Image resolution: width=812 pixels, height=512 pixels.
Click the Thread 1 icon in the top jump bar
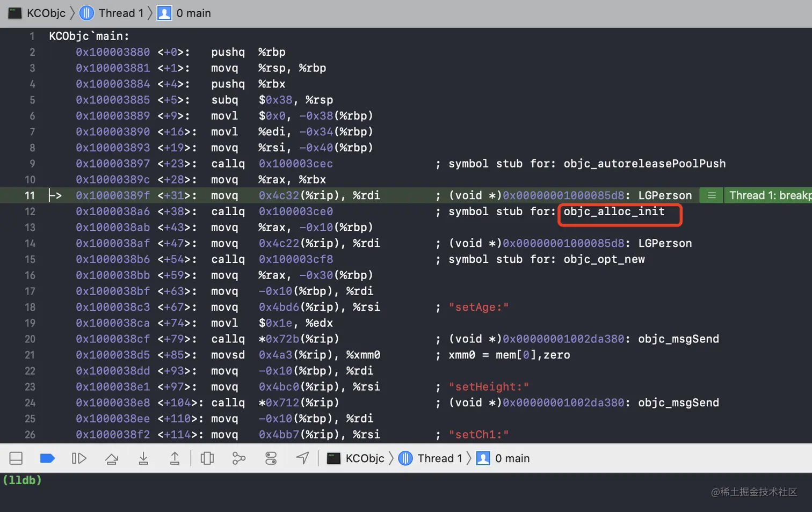pyautogui.click(x=86, y=13)
